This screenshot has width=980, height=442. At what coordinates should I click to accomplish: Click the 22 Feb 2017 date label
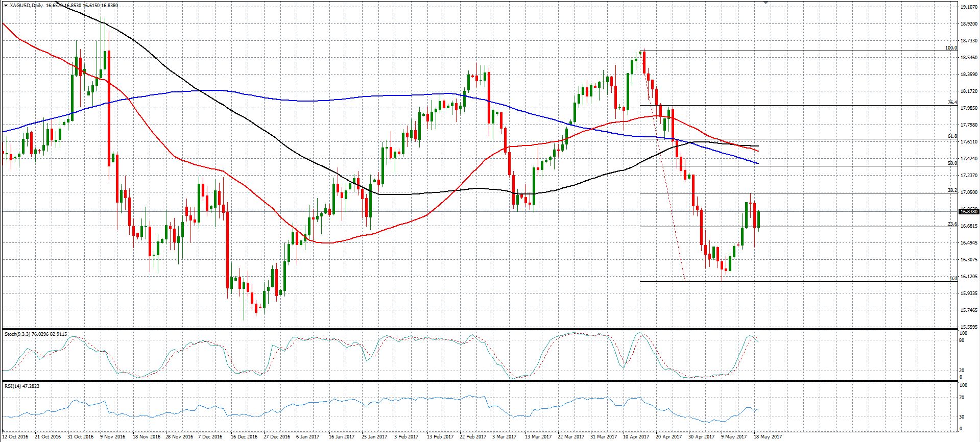pos(472,437)
